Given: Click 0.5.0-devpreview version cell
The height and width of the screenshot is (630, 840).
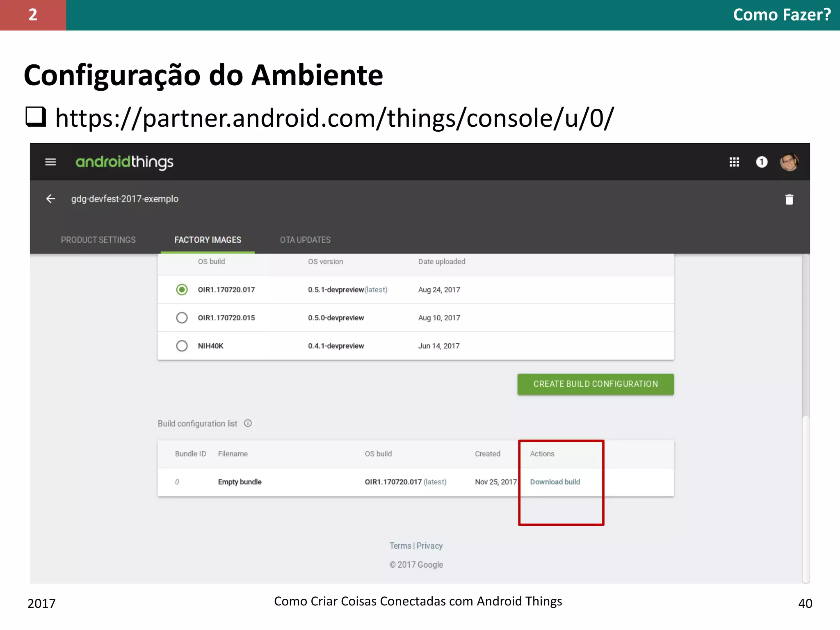Looking at the screenshot, I should 336,318.
